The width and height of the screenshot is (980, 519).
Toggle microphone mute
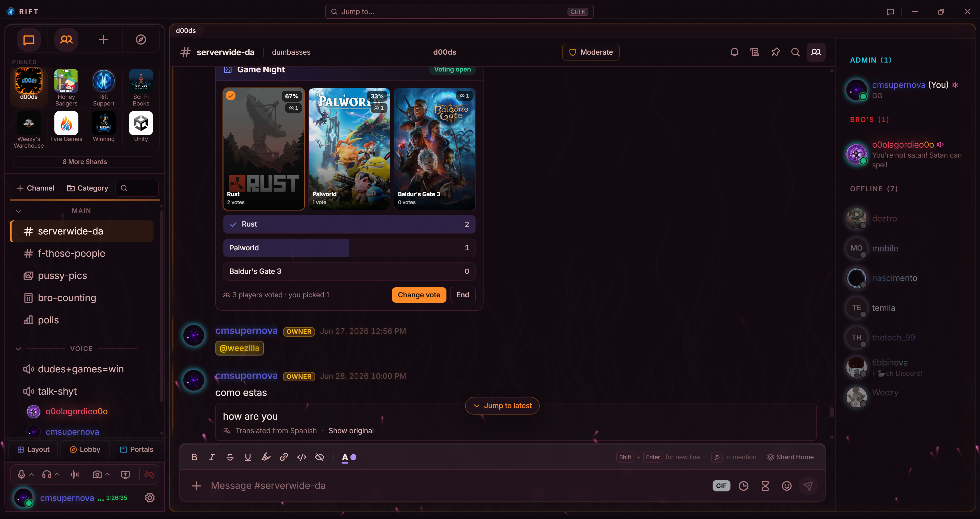click(21, 475)
